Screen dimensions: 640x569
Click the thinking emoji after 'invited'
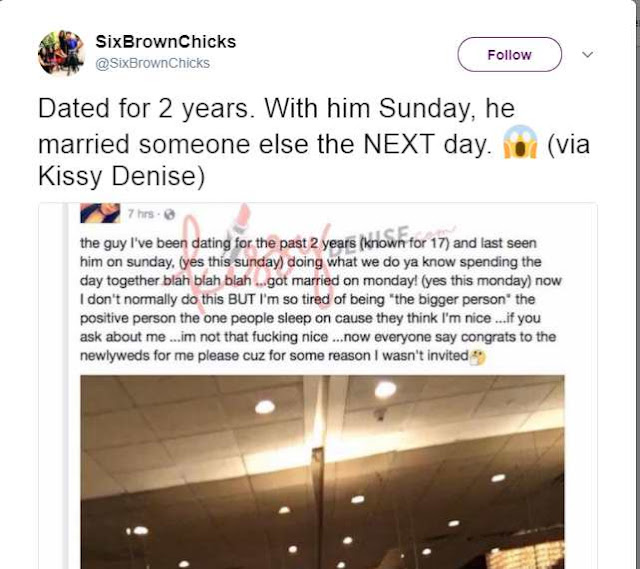478,356
